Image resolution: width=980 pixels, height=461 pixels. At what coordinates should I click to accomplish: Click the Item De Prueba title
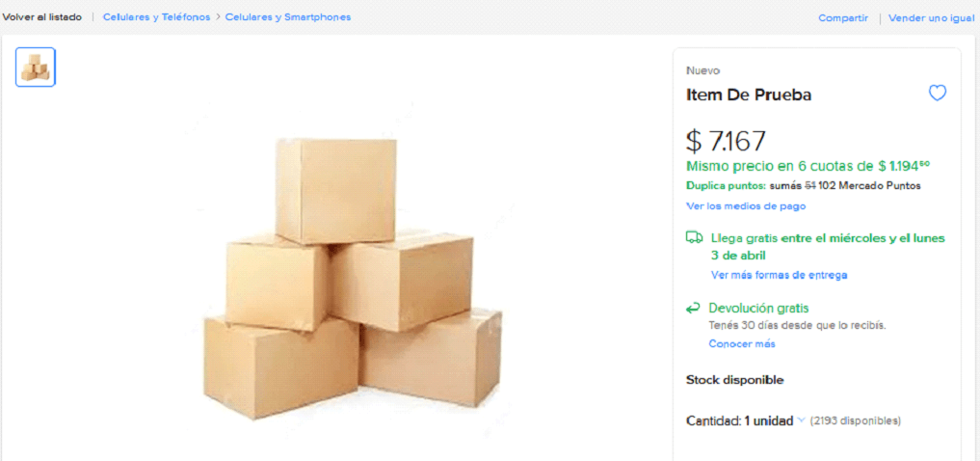(x=749, y=95)
